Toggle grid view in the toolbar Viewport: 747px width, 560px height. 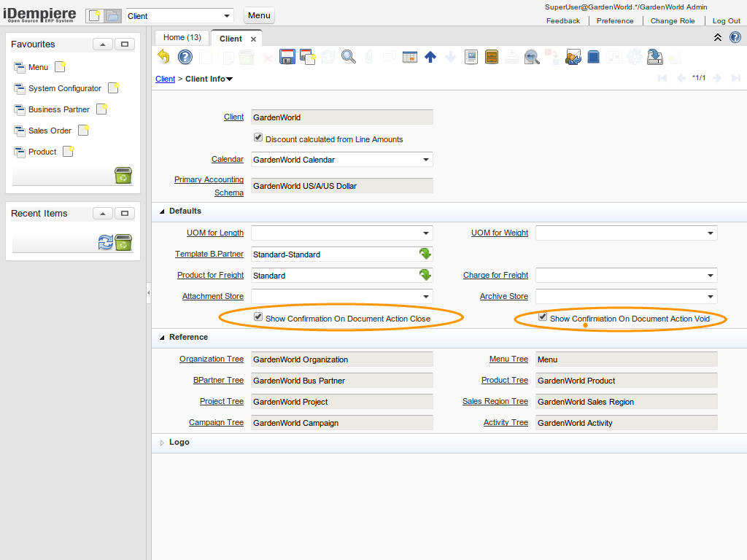coord(410,57)
